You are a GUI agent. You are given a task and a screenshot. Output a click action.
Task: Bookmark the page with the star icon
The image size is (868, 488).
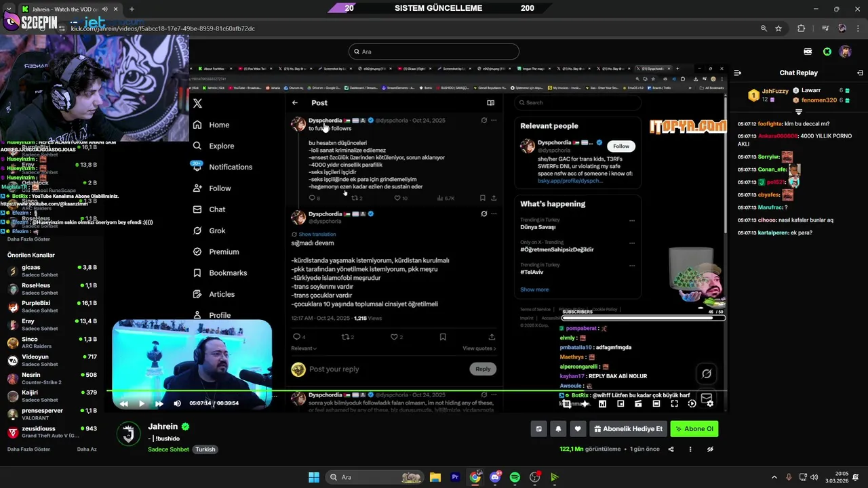[x=778, y=28]
